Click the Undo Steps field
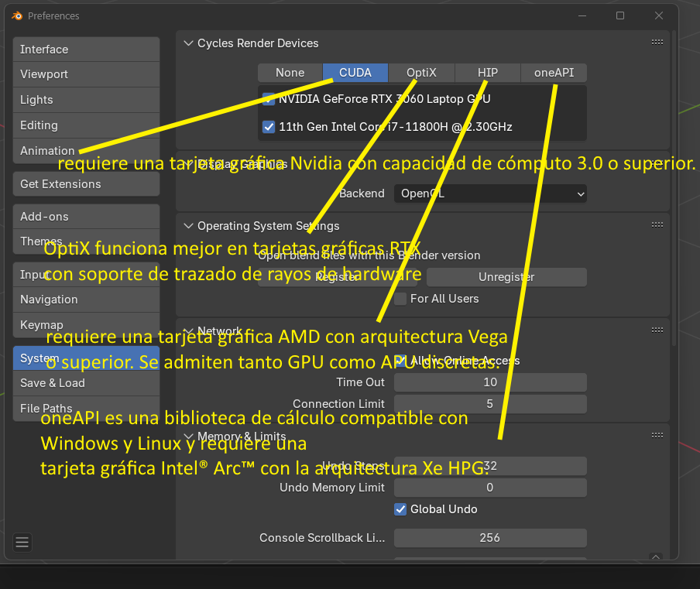This screenshot has width=700, height=589. (490, 466)
